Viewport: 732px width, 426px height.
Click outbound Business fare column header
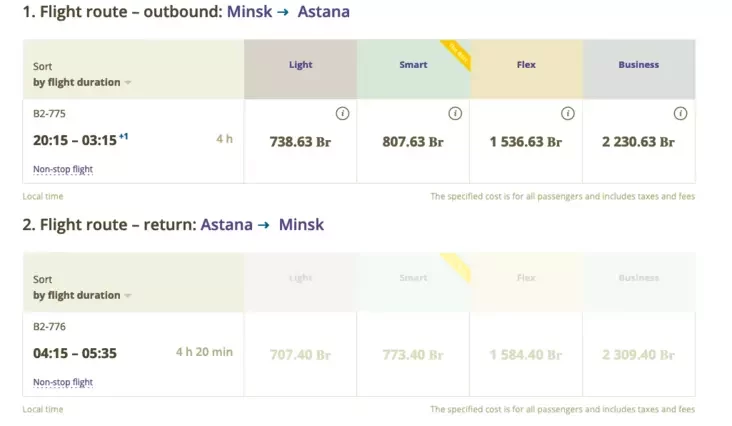[638, 65]
